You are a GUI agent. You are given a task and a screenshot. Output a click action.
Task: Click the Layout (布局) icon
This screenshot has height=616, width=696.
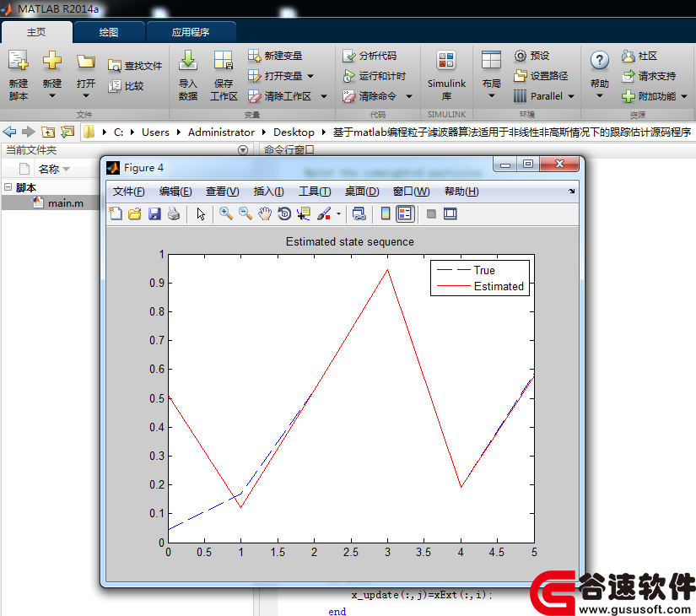click(x=491, y=61)
